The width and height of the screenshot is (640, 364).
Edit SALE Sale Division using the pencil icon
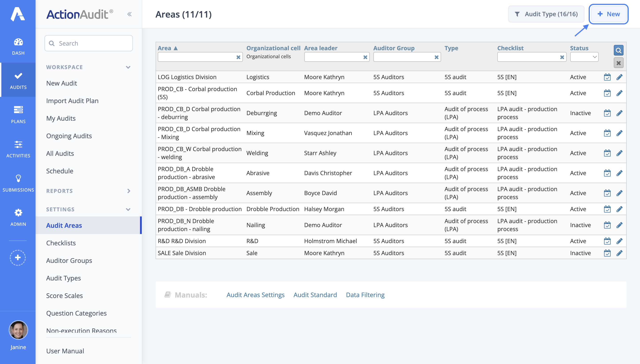(x=620, y=253)
